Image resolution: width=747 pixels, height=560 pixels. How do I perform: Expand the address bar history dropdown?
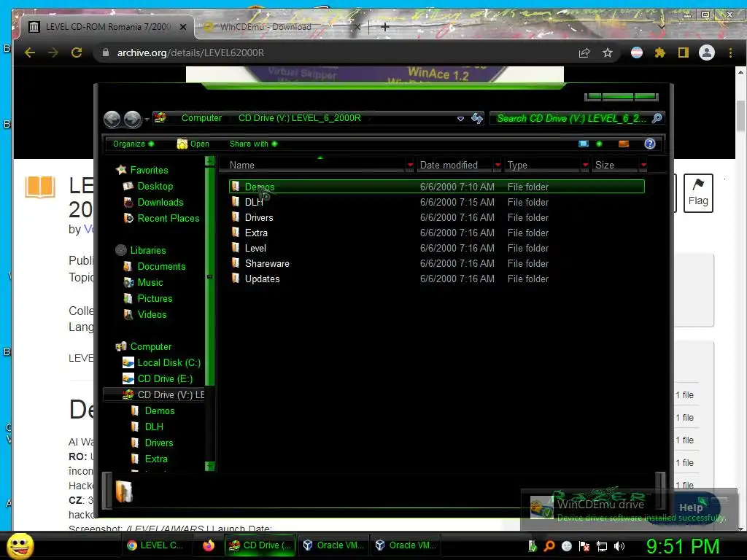[460, 119]
